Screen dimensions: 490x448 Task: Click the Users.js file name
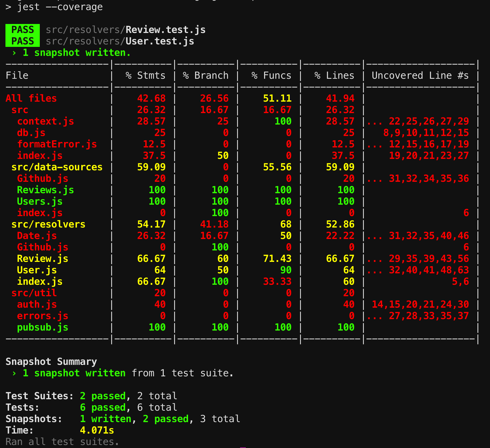40,201
